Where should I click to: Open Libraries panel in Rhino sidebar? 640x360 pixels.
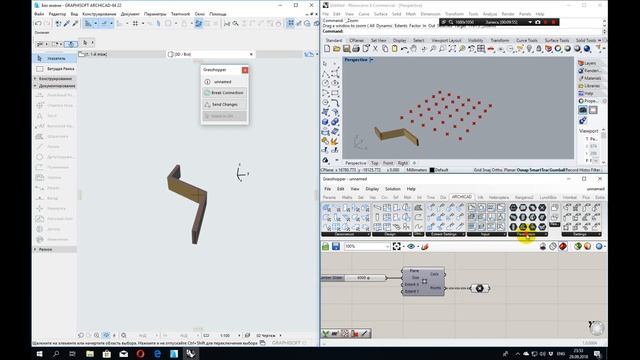click(589, 86)
